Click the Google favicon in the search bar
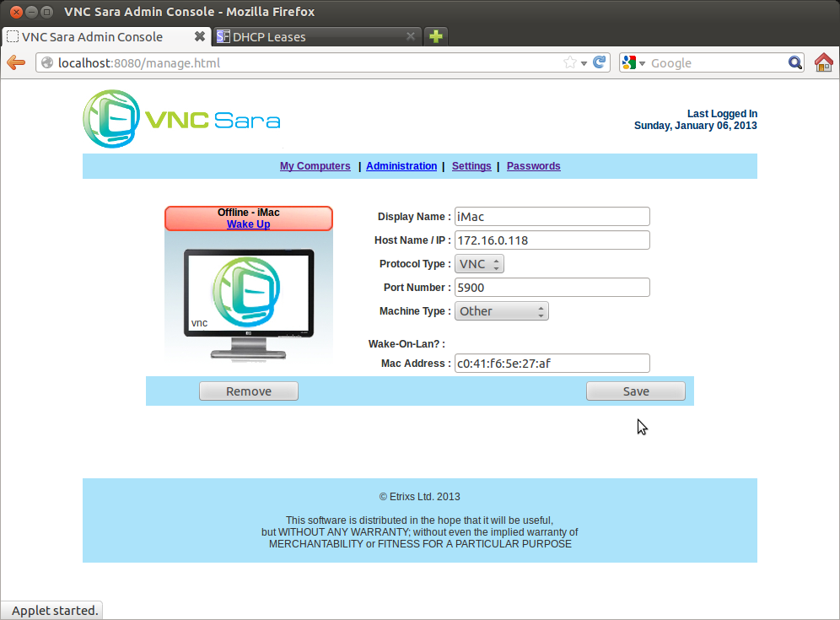 click(x=627, y=62)
